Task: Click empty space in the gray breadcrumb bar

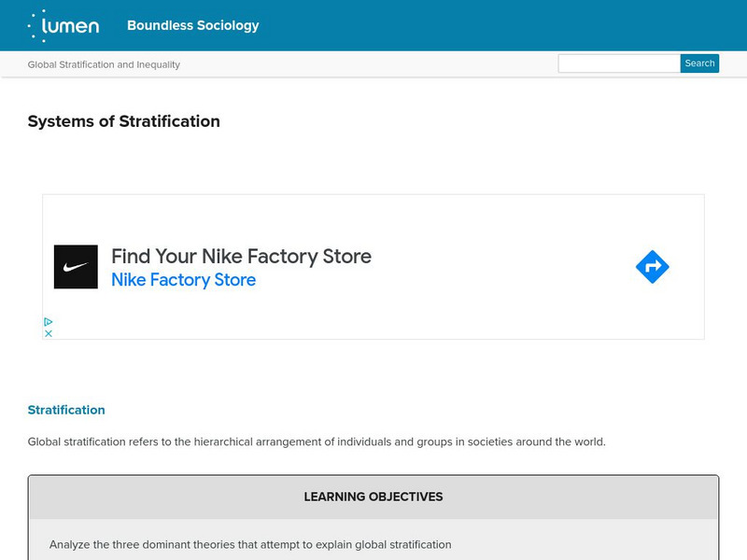Action: click(x=373, y=64)
